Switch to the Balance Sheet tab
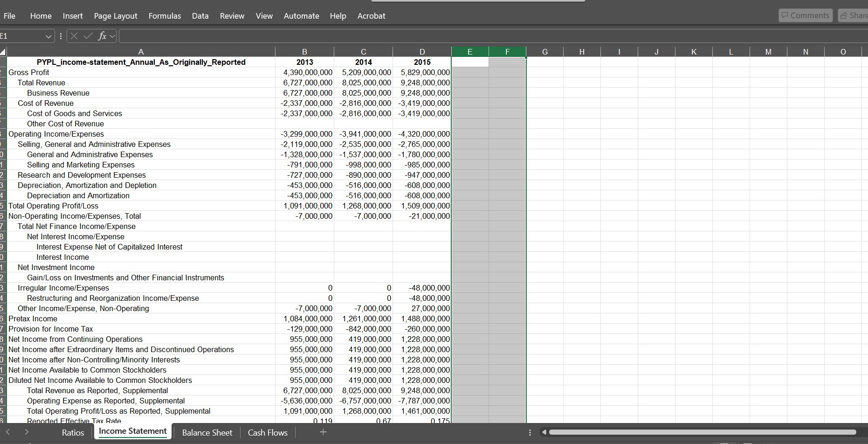 [207, 432]
